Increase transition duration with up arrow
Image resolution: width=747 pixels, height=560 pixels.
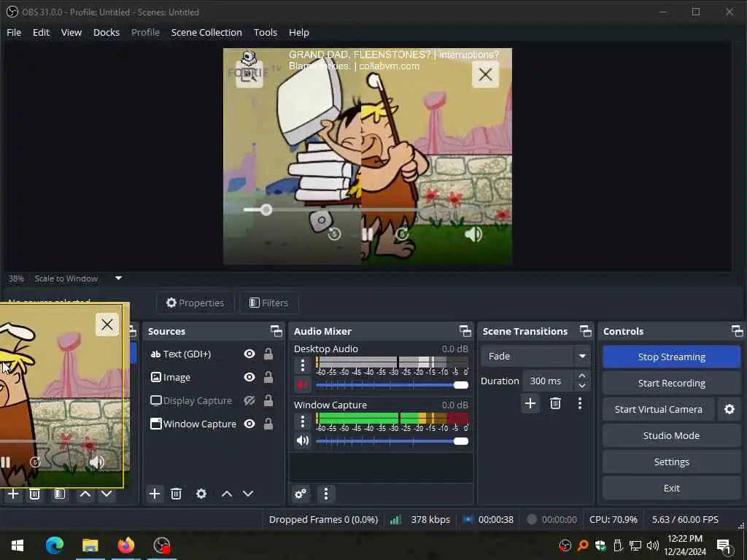(581, 376)
